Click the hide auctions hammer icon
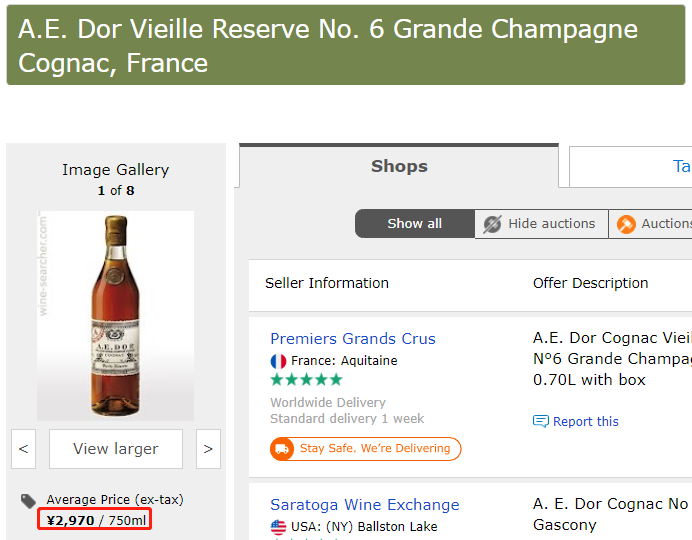This screenshot has width=692, height=540. (x=492, y=224)
